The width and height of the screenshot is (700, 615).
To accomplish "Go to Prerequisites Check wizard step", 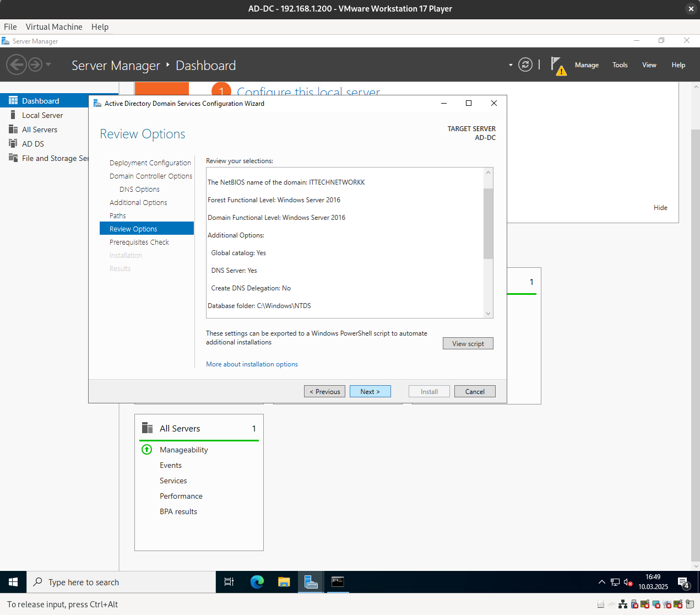I will pos(139,242).
